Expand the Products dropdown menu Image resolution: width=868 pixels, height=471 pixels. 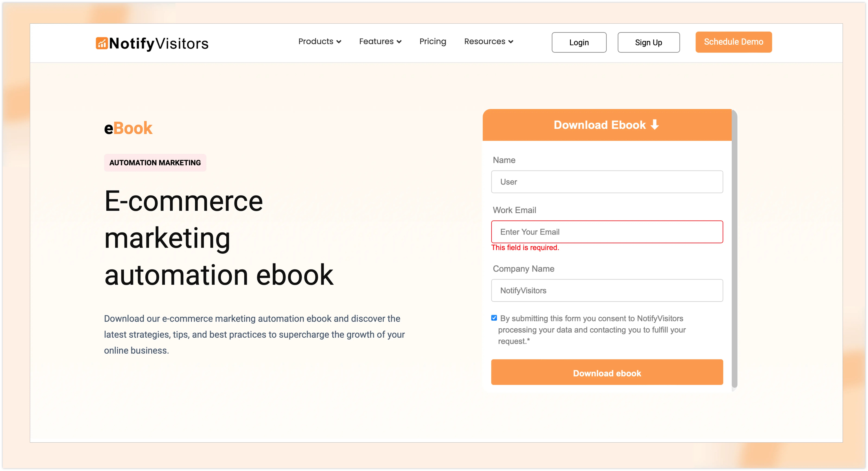316,41
